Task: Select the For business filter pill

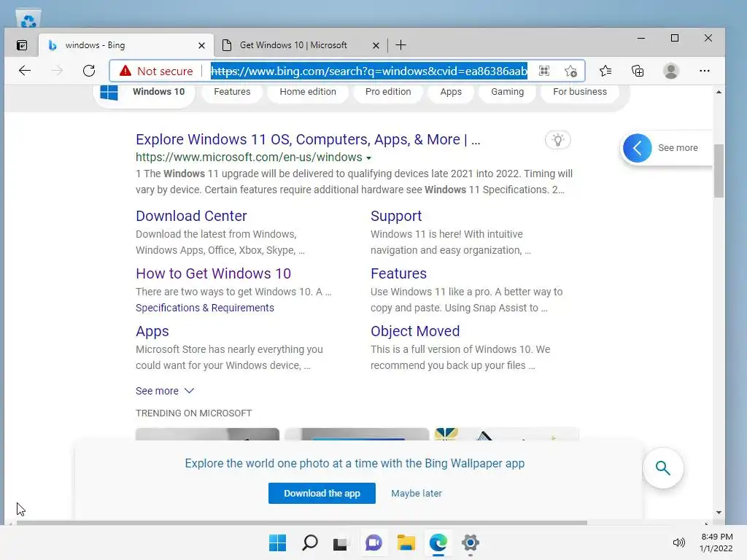Action: pos(580,92)
